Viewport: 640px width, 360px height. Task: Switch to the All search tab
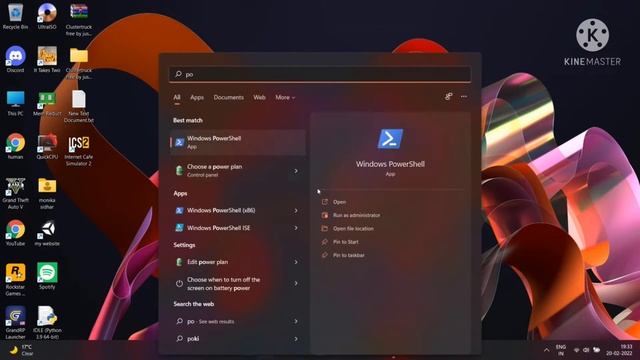click(x=177, y=97)
